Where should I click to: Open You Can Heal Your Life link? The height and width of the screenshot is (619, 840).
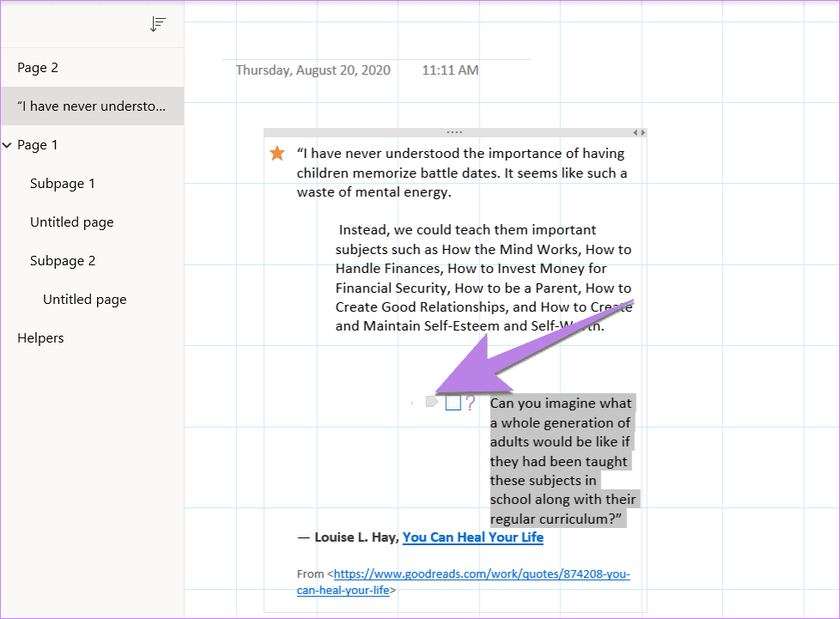[x=473, y=537]
